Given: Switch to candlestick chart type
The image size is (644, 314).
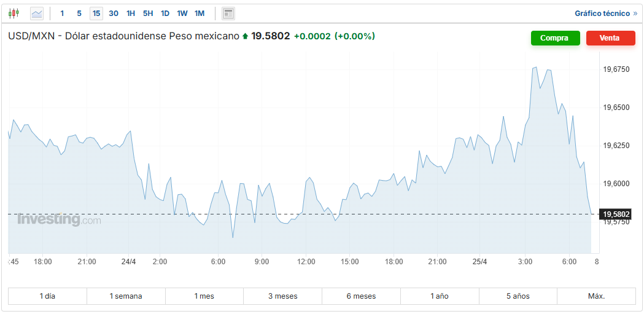Looking at the screenshot, I should pyautogui.click(x=14, y=13).
